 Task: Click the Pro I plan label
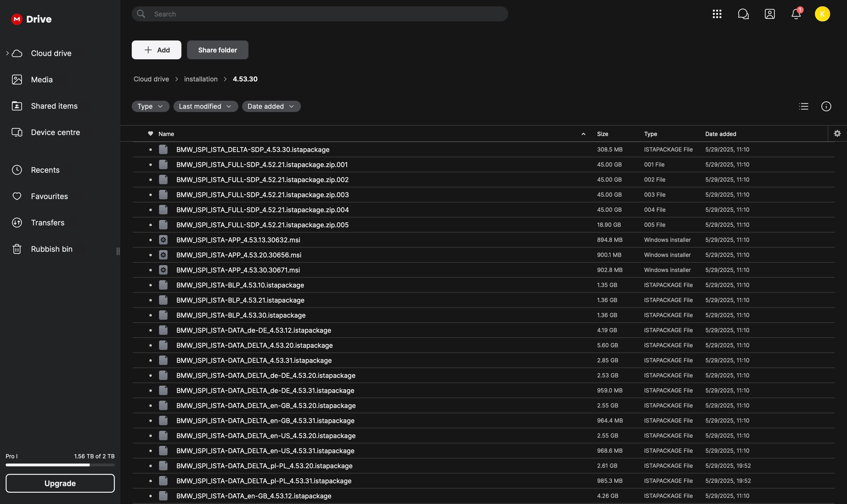click(x=12, y=456)
